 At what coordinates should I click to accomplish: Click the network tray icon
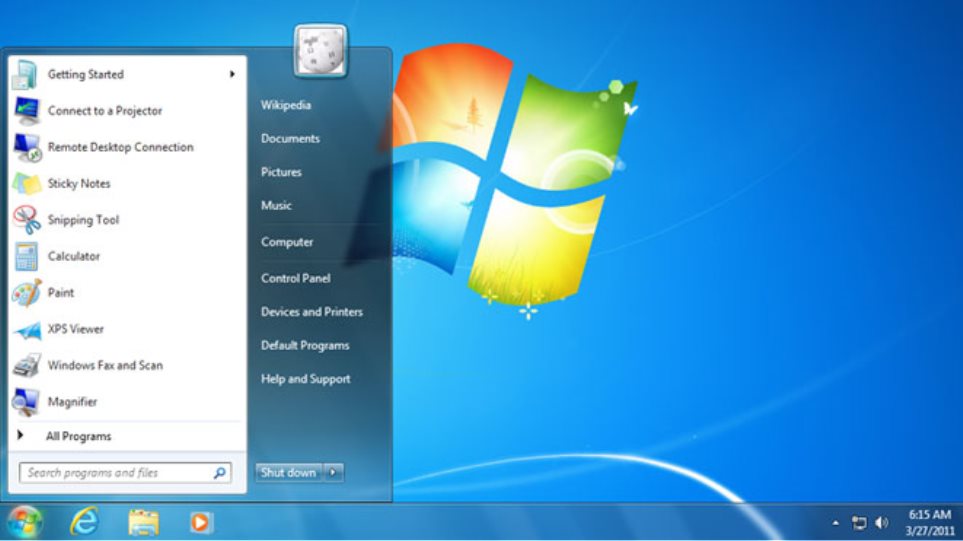click(859, 523)
